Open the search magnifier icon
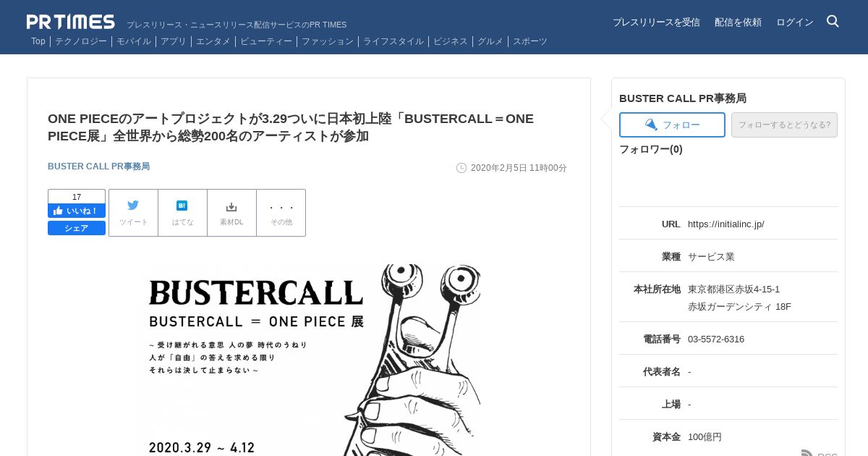The image size is (868, 456). pos(833,21)
